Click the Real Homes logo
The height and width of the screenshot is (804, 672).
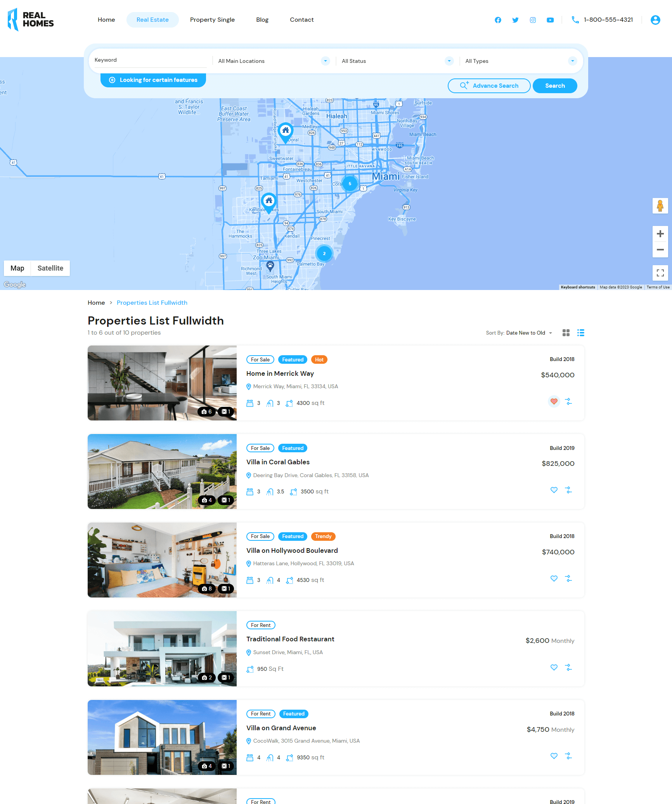coord(31,19)
